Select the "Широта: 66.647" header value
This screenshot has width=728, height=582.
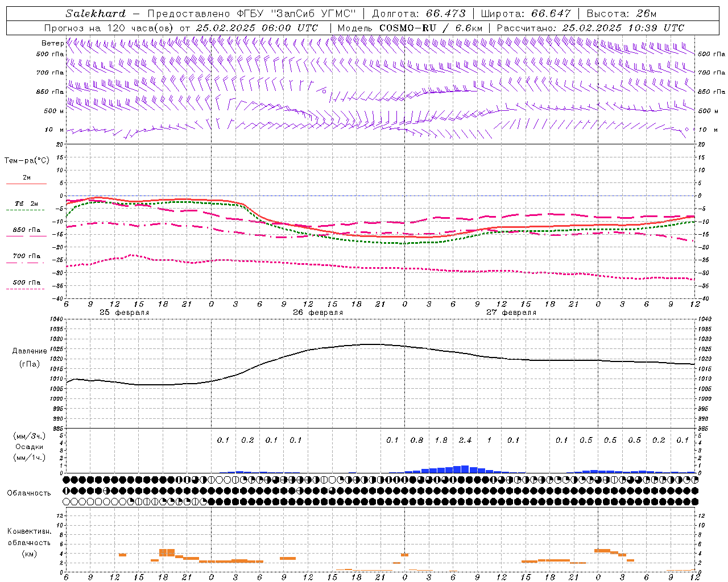pyautogui.click(x=526, y=14)
